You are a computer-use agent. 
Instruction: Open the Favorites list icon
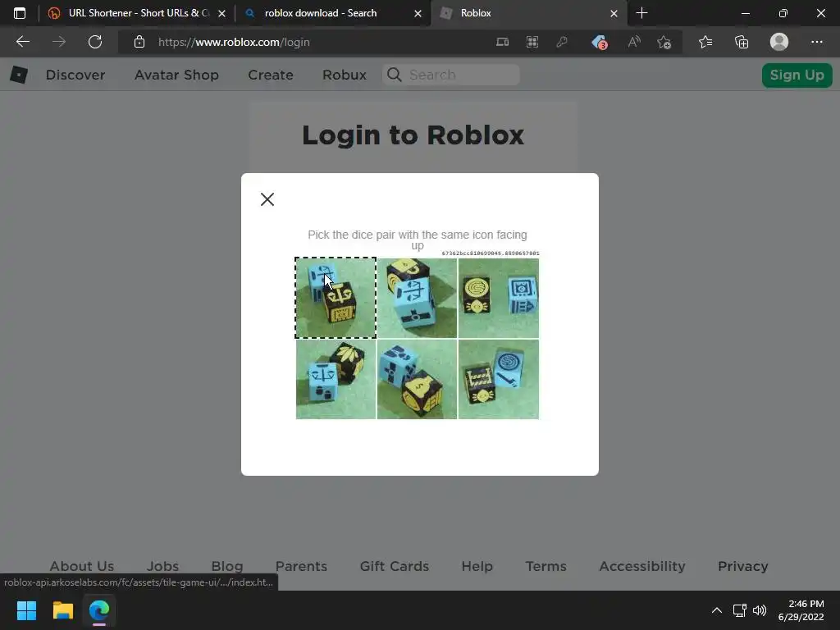(x=705, y=42)
